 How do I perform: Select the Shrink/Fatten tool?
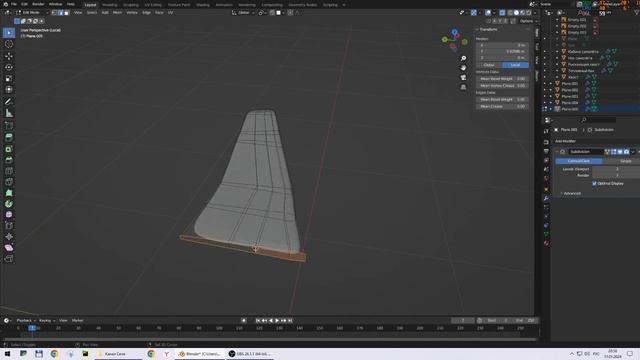9,237
